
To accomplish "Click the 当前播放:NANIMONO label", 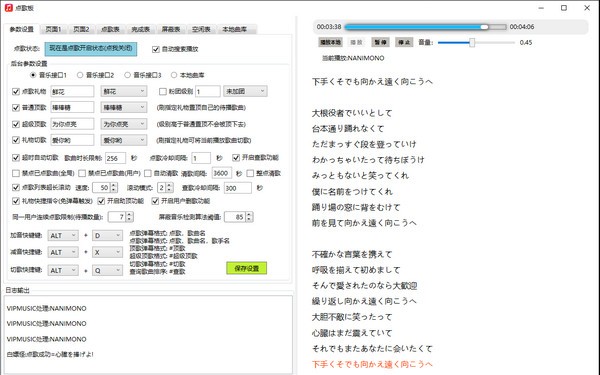I will [x=353, y=58].
